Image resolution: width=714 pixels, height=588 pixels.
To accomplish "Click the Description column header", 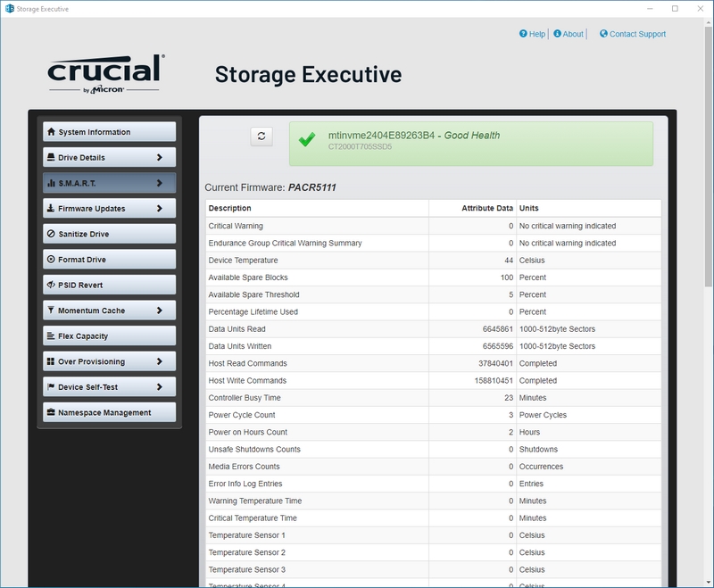I will 229,208.
